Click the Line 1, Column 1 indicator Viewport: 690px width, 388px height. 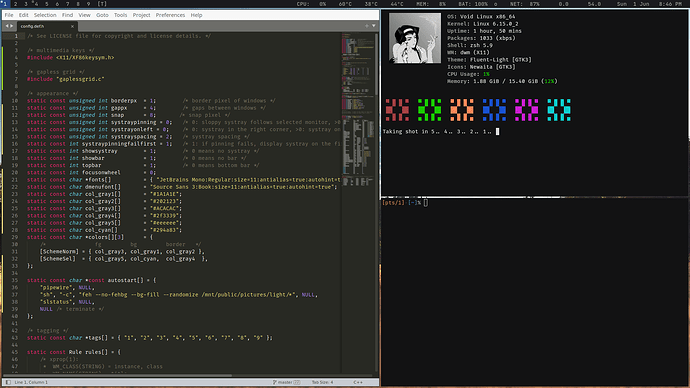[x=31, y=382]
